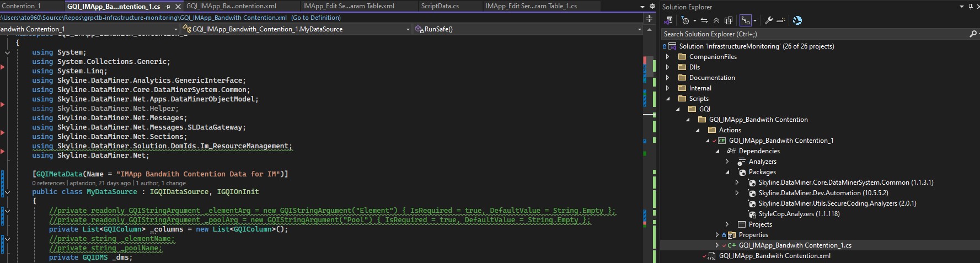This screenshot has height=263, width=980.
Task: Select GQI_IMApp_Bandwith Contention_1.cs in tree
Action: [x=795, y=245]
